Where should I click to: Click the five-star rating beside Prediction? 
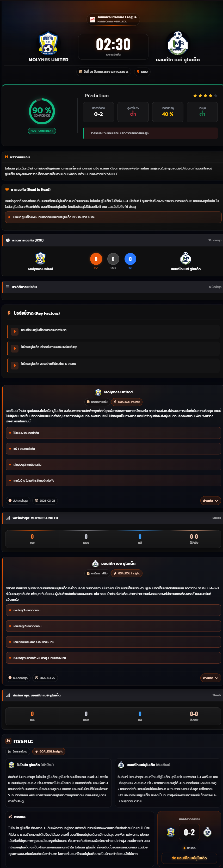[x=205, y=96]
